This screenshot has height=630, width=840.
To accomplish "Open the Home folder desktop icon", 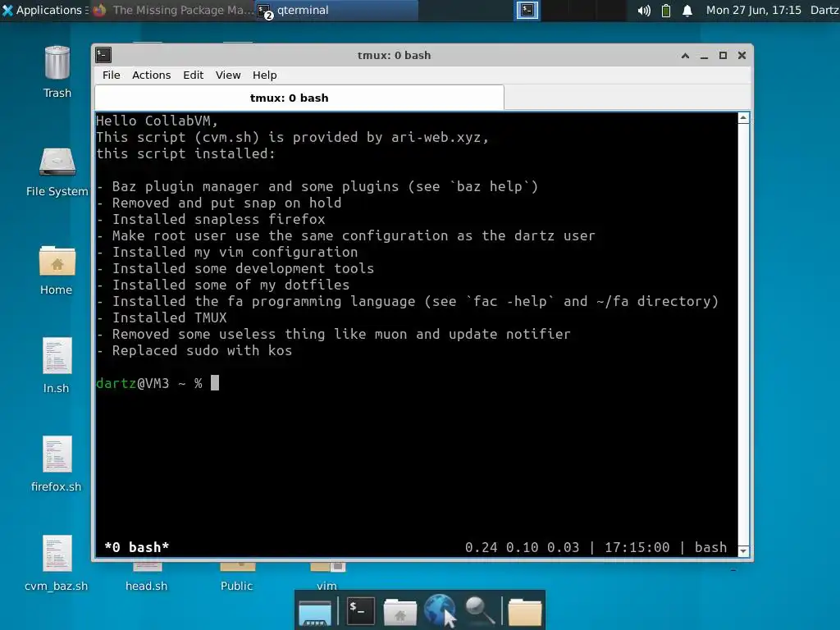I will 57,262.
